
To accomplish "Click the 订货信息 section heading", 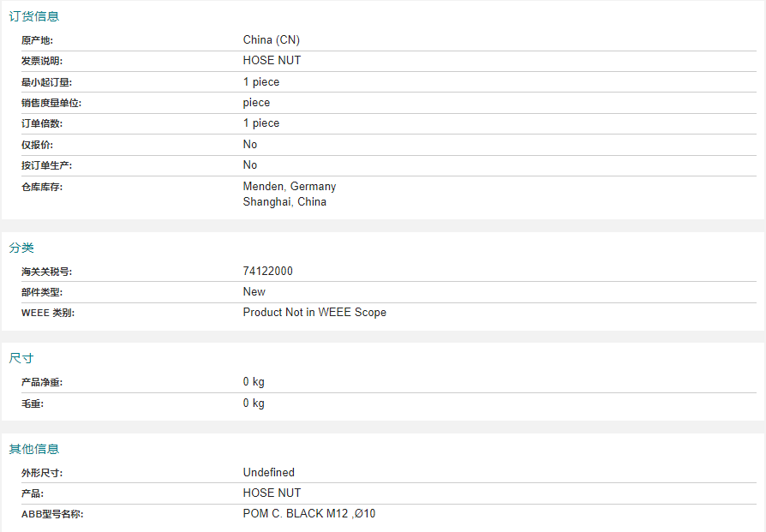I will tap(33, 16).
